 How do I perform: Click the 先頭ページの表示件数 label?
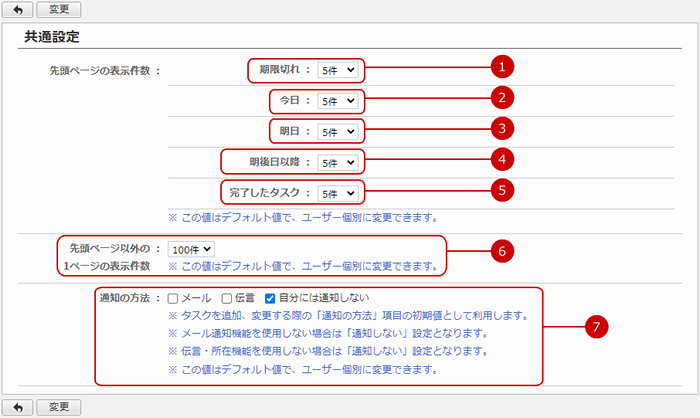pos(100,71)
